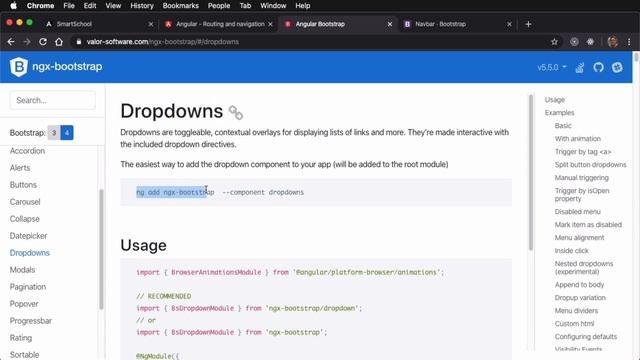640x360 pixels.
Task: Go back to previous page
Action: point(11,42)
